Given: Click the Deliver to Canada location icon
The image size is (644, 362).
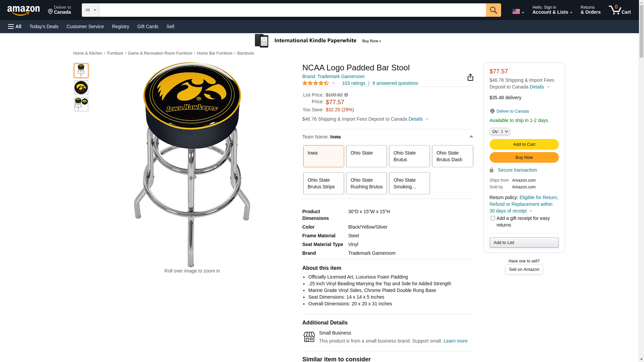Looking at the screenshot, I should click(492, 111).
